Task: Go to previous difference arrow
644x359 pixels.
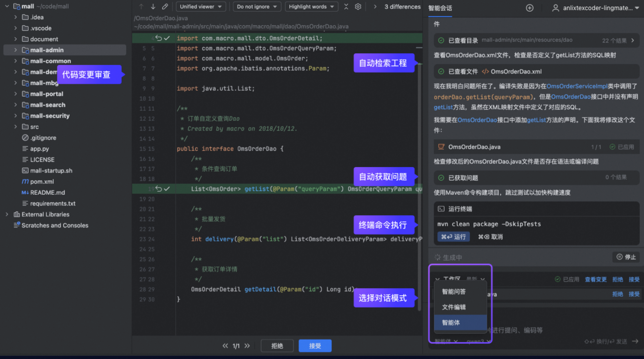Action: tap(141, 7)
